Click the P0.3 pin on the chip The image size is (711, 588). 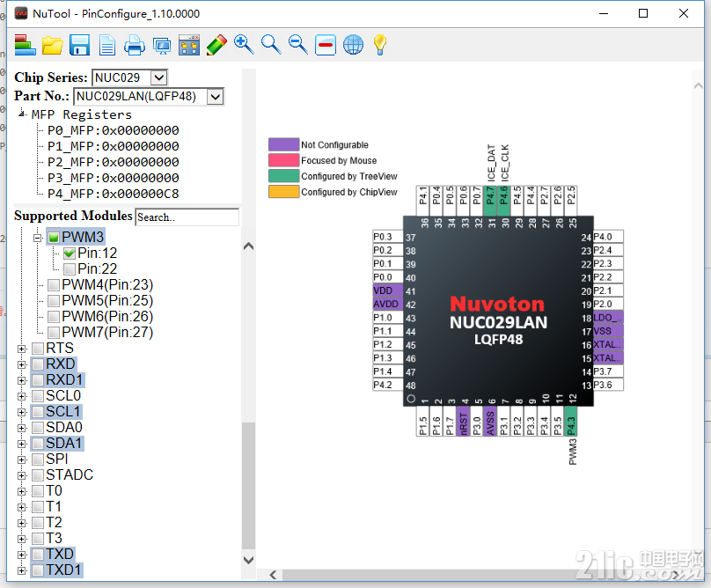pyautogui.click(x=388, y=237)
